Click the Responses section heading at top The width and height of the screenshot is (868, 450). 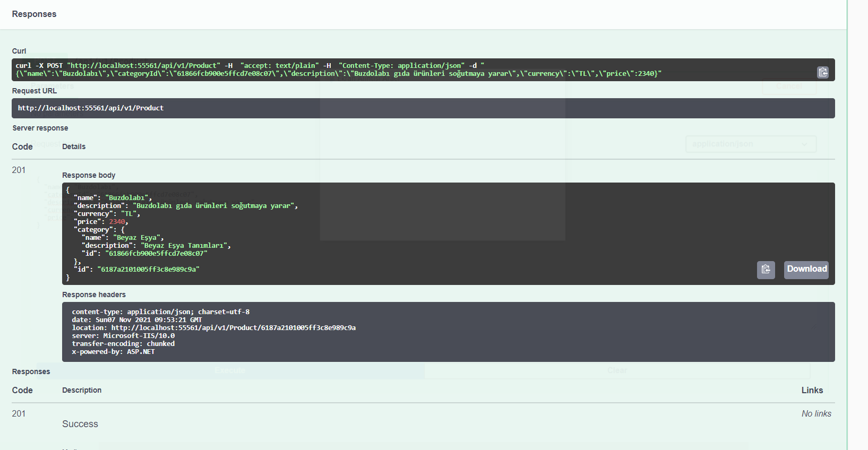[x=34, y=14]
